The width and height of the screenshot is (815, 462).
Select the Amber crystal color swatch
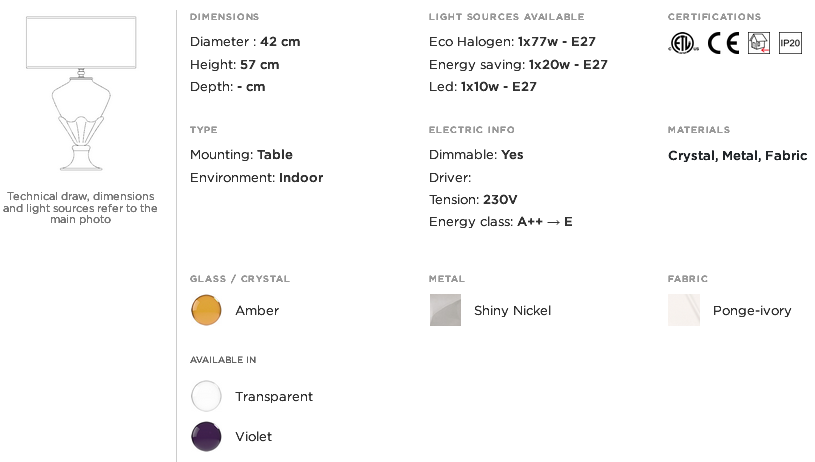coord(206,310)
